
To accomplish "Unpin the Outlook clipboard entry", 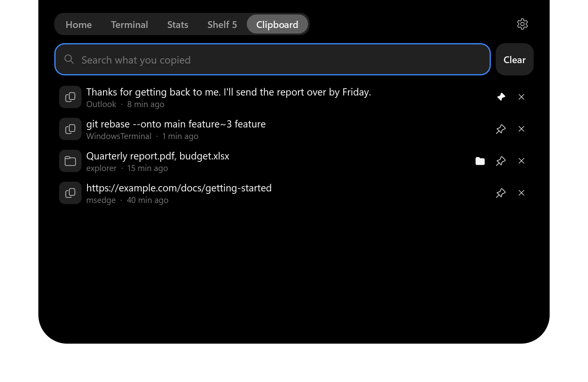I will 501,97.
